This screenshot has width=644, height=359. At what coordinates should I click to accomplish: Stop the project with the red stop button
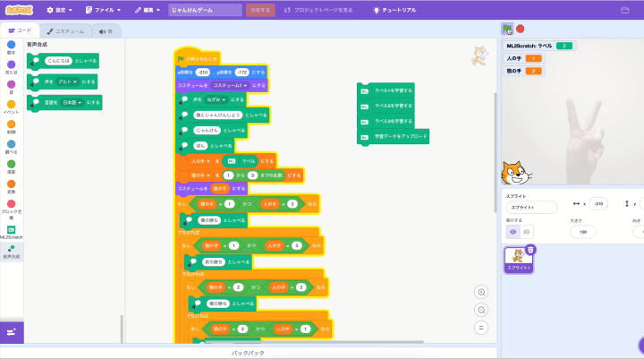coord(521,29)
